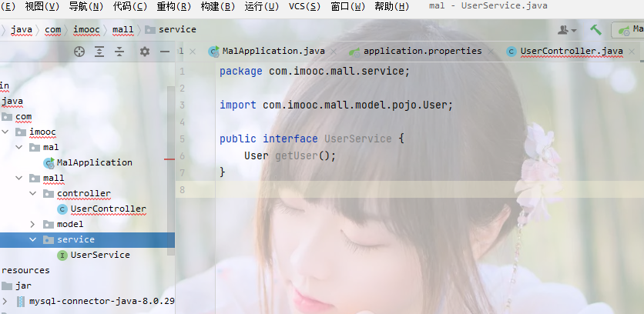The height and width of the screenshot is (314, 644).
Task: Select the jar folder in tree
Action: (23, 286)
